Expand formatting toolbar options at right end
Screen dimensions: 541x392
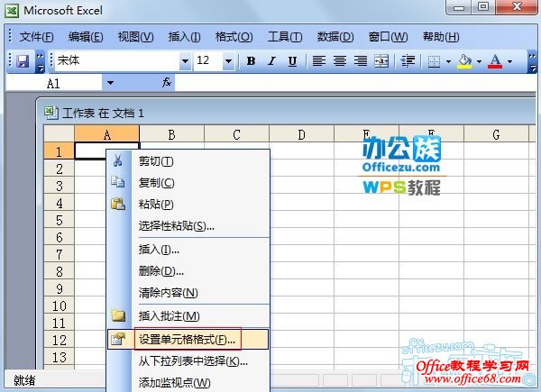[532, 61]
